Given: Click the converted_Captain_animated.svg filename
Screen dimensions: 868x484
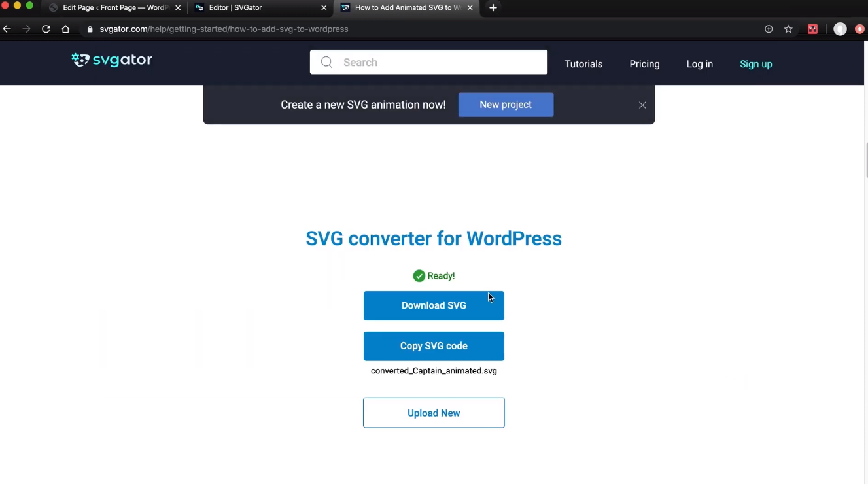Looking at the screenshot, I should pyautogui.click(x=434, y=371).
